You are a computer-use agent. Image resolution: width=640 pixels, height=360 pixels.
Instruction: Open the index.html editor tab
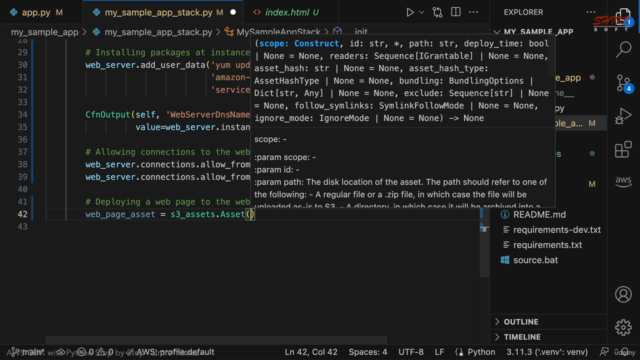tap(291, 12)
